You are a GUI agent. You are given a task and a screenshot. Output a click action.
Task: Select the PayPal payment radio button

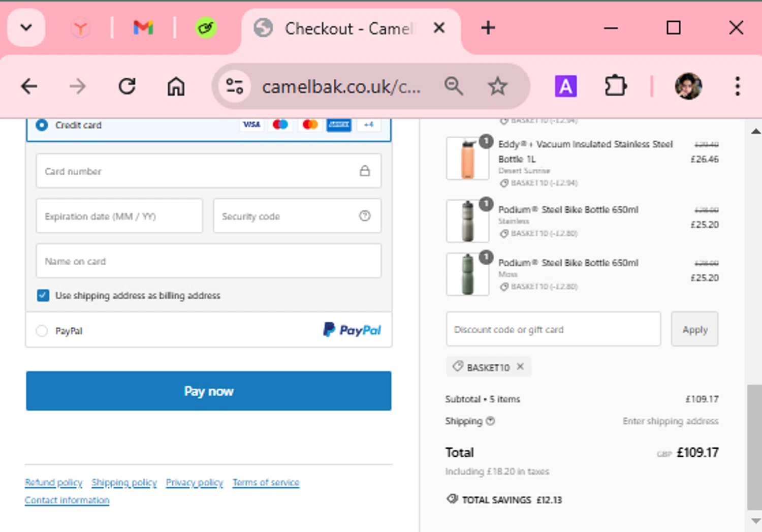point(42,331)
